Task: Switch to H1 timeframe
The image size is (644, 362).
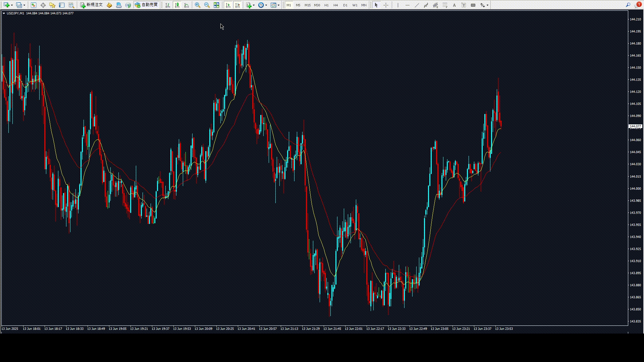Action: coord(326,5)
